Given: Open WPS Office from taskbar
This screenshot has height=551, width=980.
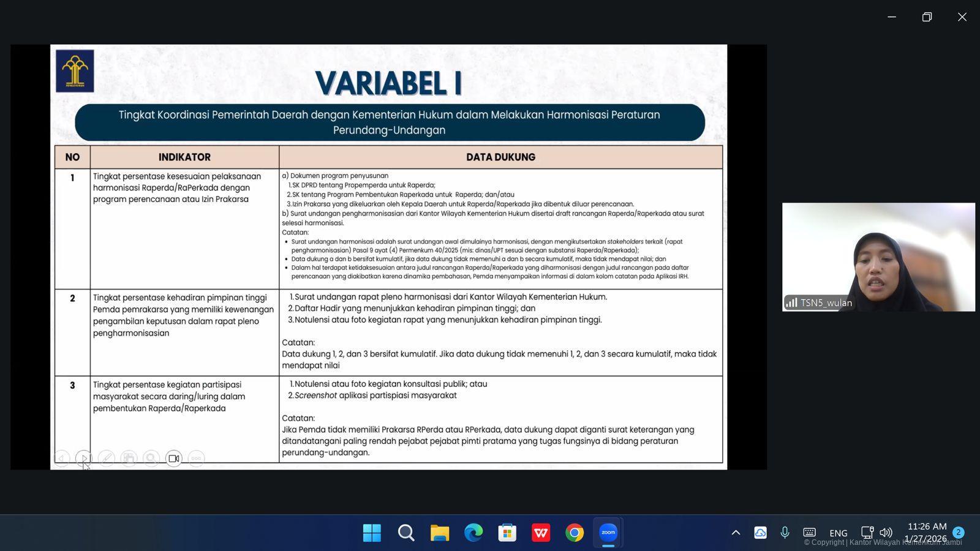Looking at the screenshot, I should (x=541, y=533).
